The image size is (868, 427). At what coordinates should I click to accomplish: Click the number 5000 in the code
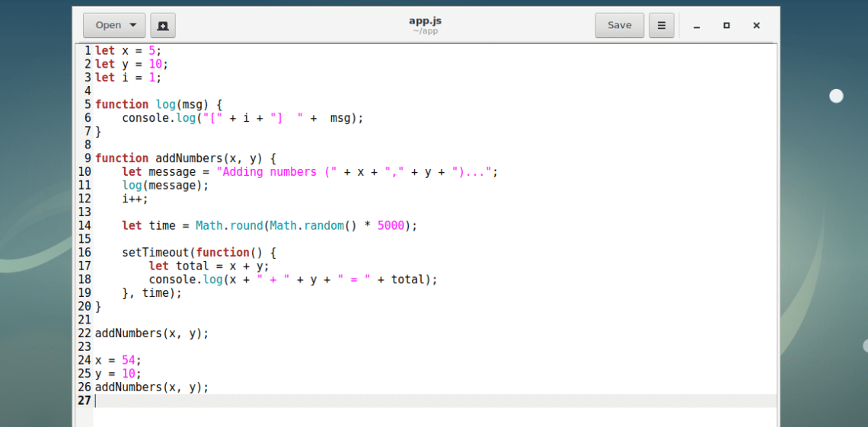pos(391,225)
